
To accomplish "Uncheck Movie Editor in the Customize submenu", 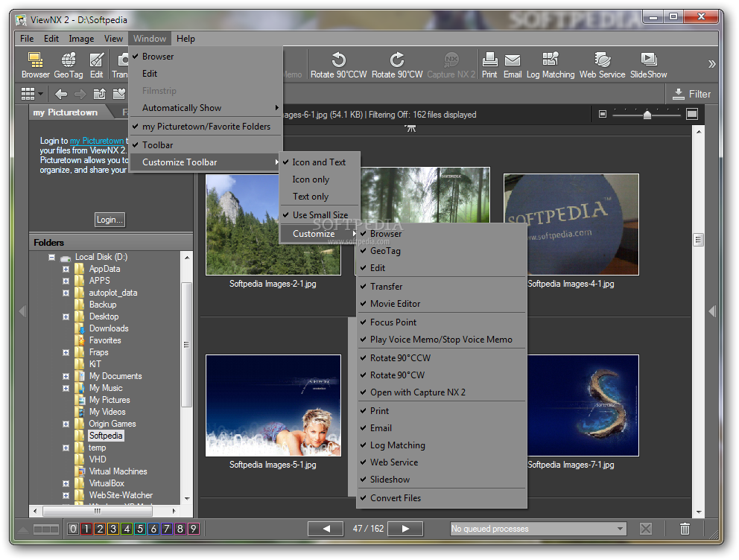I will [x=442, y=304].
